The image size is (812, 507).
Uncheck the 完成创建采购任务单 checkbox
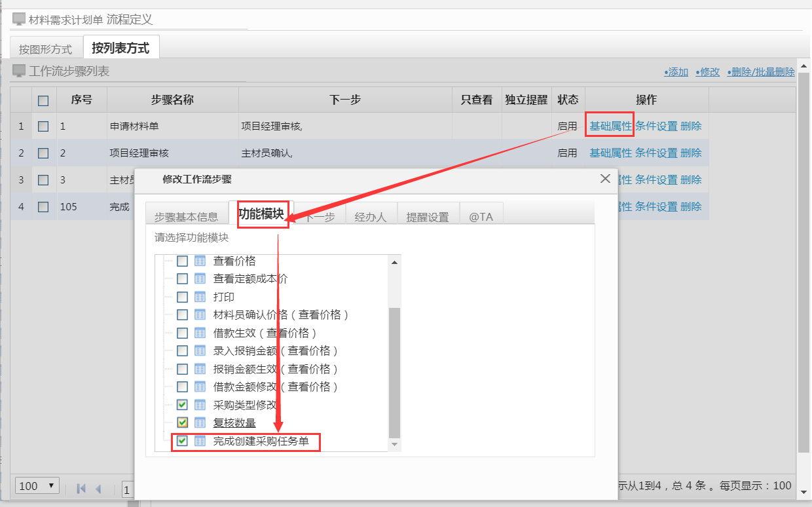tap(182, 441)
